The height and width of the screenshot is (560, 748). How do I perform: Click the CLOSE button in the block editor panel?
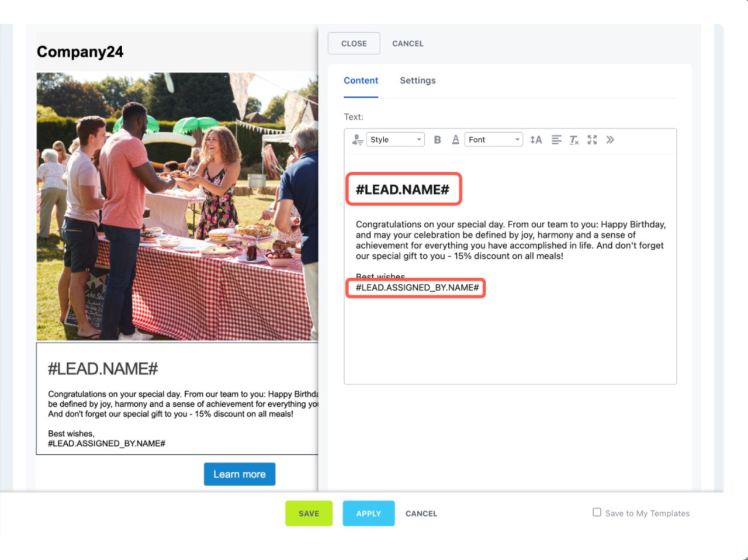pos(354,43)
